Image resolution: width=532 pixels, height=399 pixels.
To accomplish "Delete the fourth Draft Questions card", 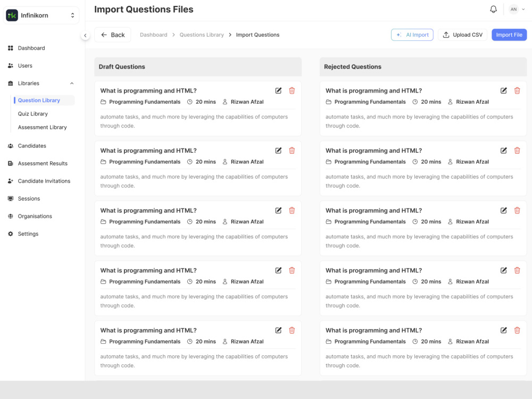I will (x=292, y=270).
